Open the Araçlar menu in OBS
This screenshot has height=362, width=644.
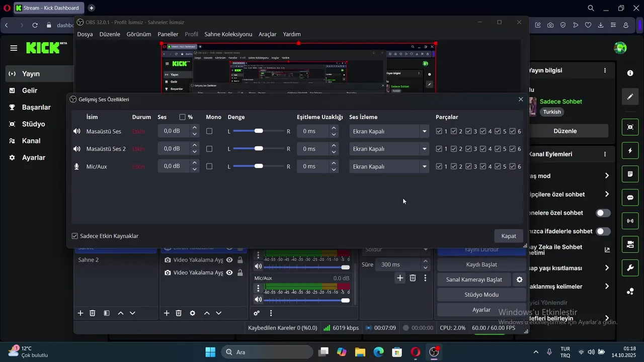point(268,34)
